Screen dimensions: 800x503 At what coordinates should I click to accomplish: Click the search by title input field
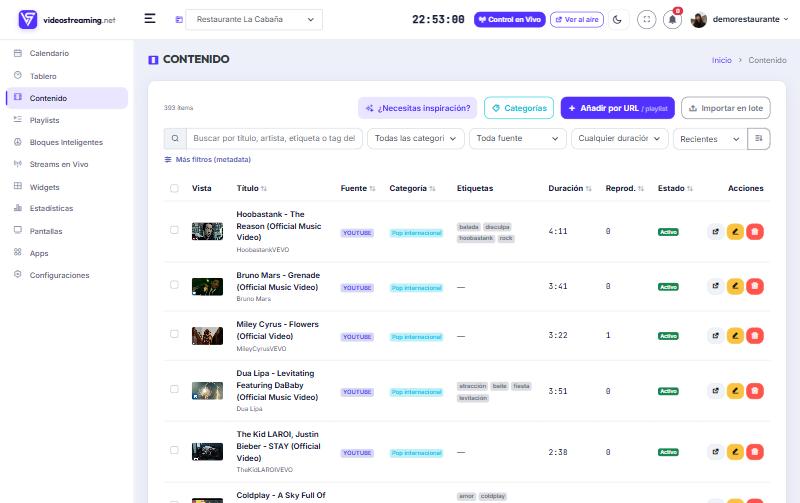pyautogui.click(x=274, y=138)
